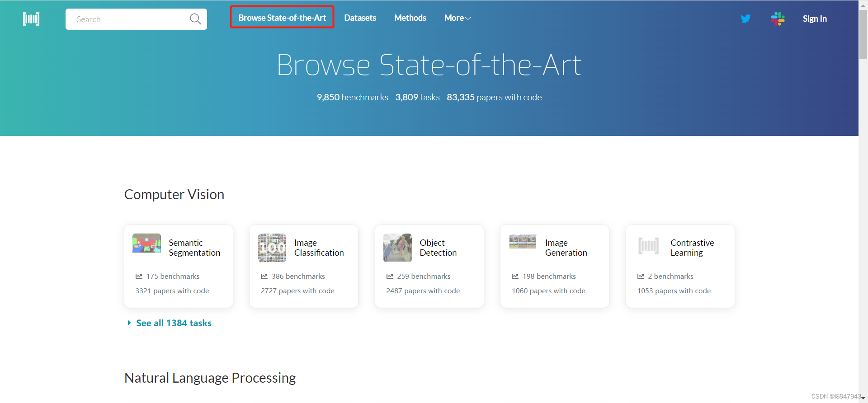This screenshot has height=403, width=868.
Task: Click the Contrastive Learning placeholder icon
Action: coord(648,246)
